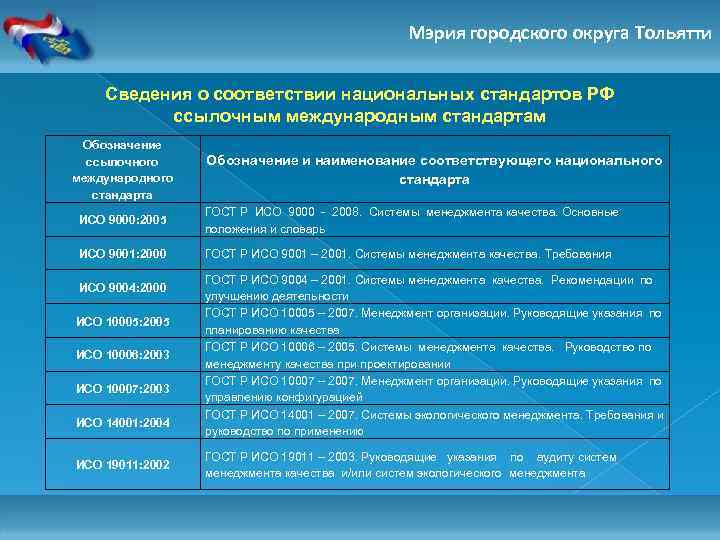Click cell 'ИСО 9000:2005'
The image size is (720, 540).
[x=123, y=220]
